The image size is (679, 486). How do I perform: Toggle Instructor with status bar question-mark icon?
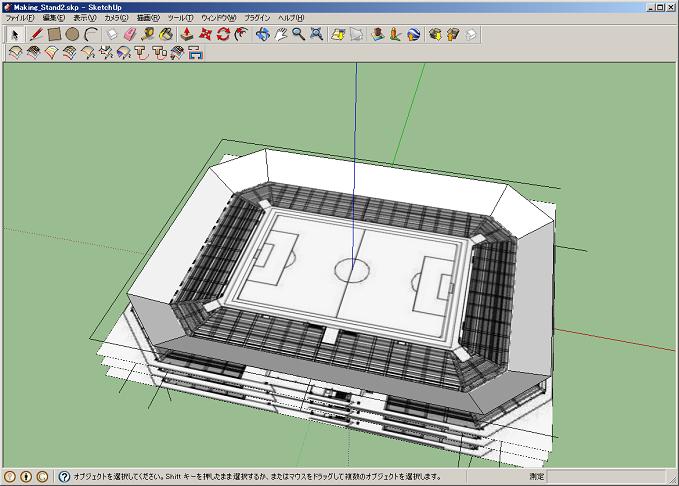(x=64, y=477)
